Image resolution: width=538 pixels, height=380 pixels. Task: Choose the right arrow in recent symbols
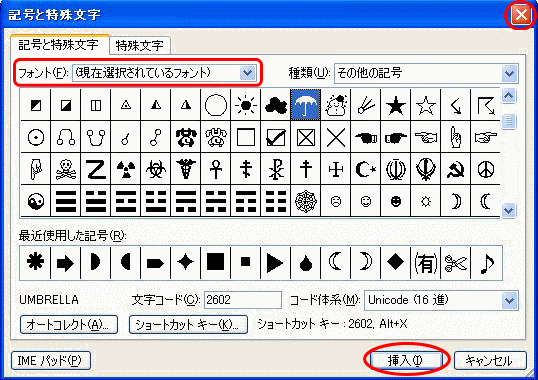coord(65,263)
